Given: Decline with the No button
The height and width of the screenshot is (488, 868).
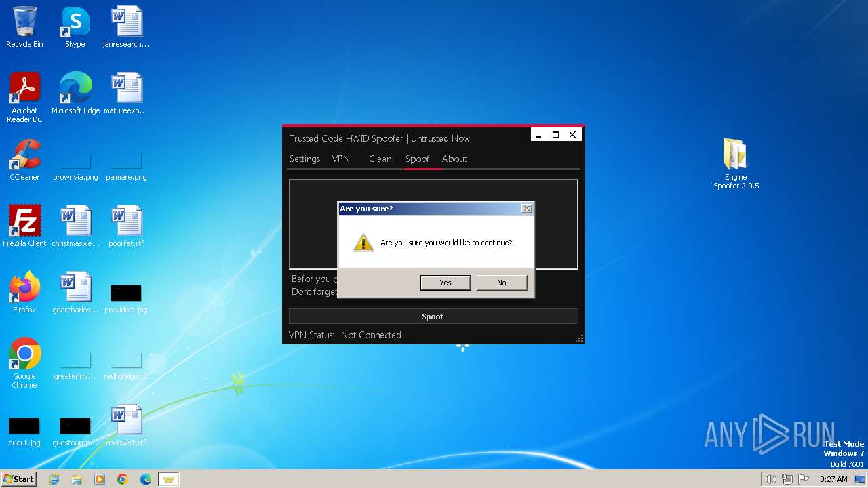Looking at the screenshot, I should [x=502, y=283].
